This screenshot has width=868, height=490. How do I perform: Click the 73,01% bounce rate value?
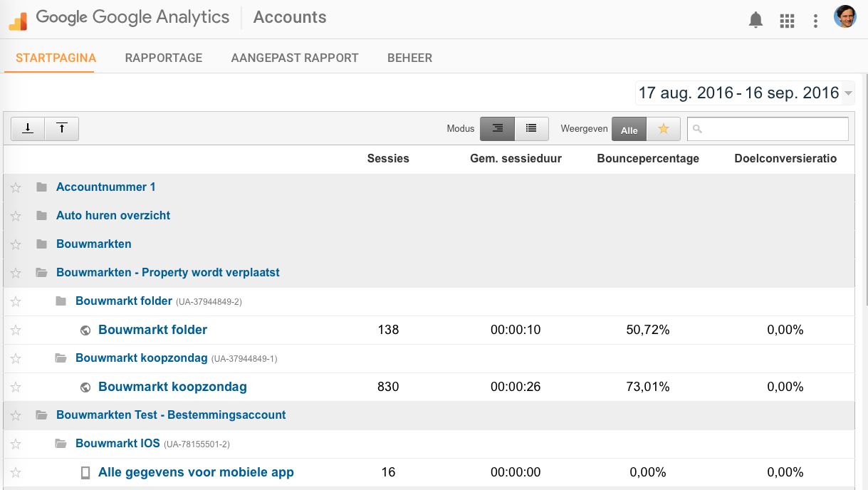(648, 387)
